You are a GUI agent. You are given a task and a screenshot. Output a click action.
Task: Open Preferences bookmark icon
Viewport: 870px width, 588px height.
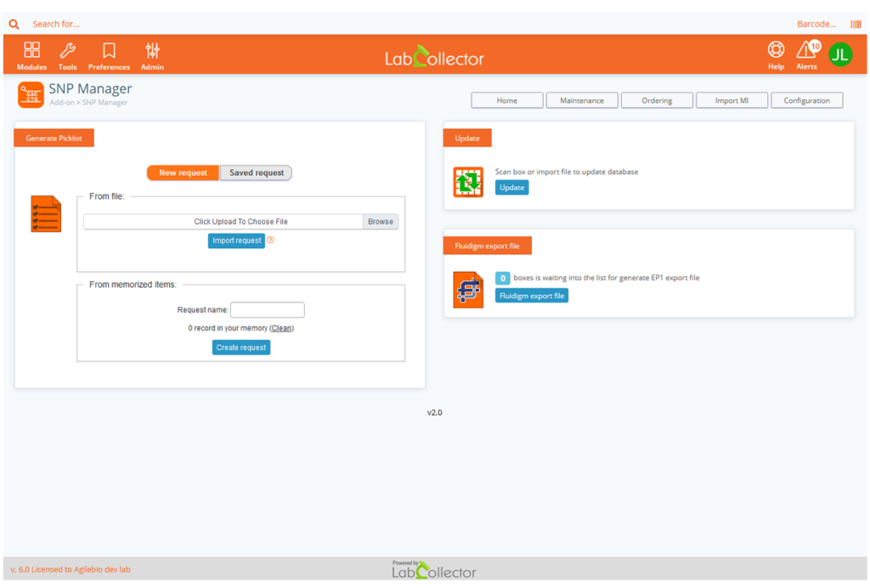coord(109,50)
